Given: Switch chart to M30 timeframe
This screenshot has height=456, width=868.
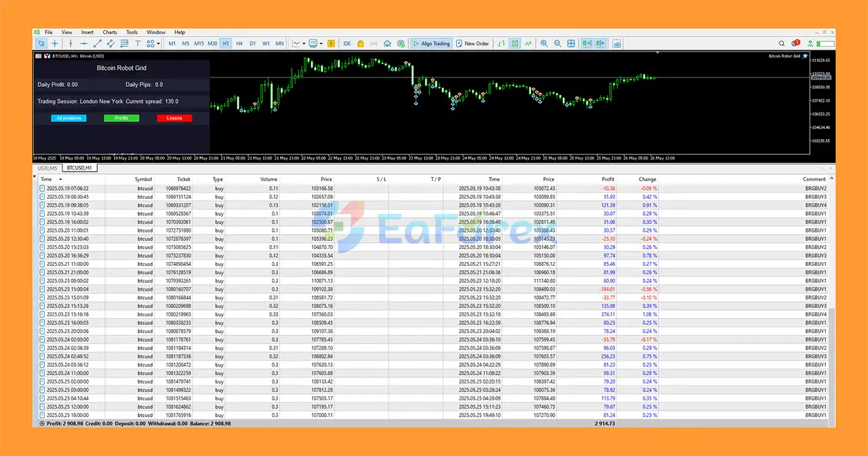Looking at the screenshot, I should click(212, 43).
